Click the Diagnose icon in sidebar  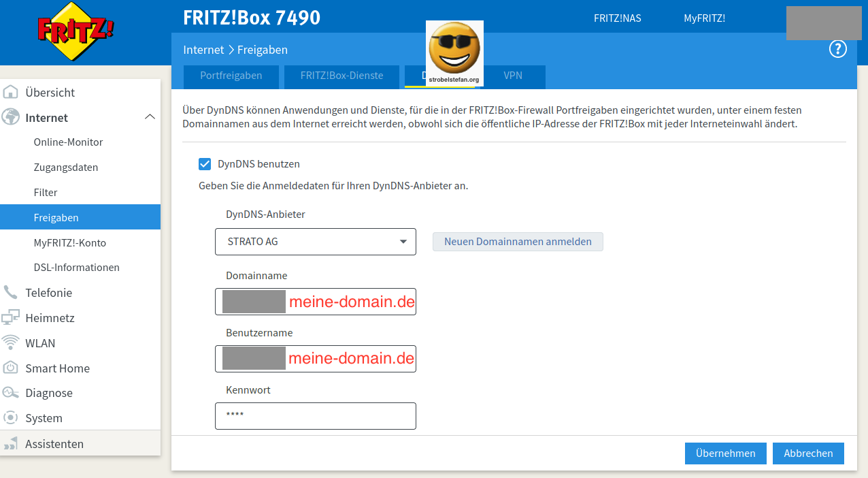point(11,393)
